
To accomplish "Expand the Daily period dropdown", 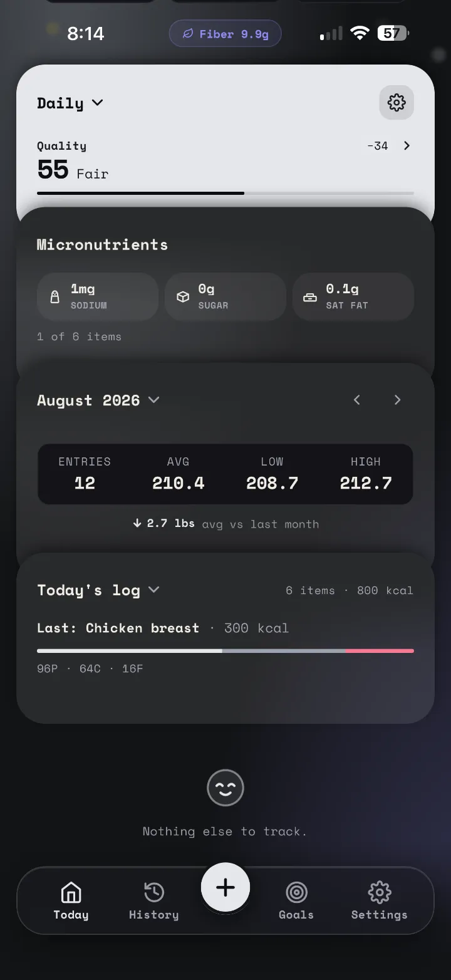I will coord(70,103).
